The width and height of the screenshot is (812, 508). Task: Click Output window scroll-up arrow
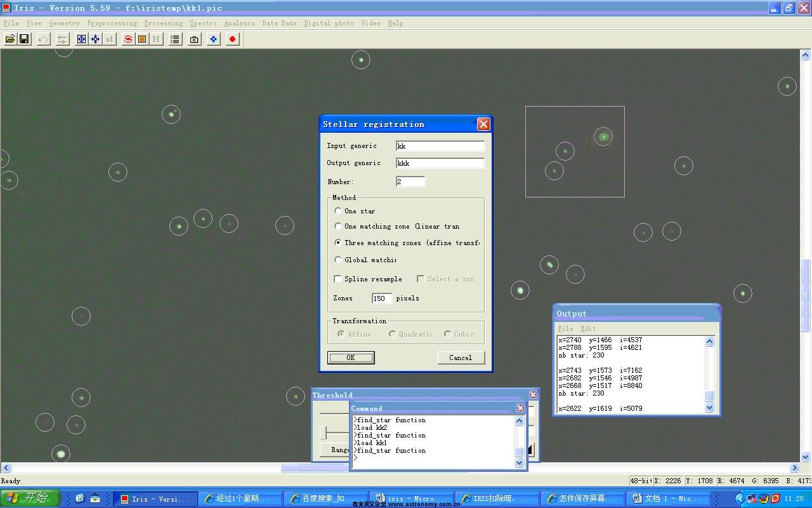point(709,342)
